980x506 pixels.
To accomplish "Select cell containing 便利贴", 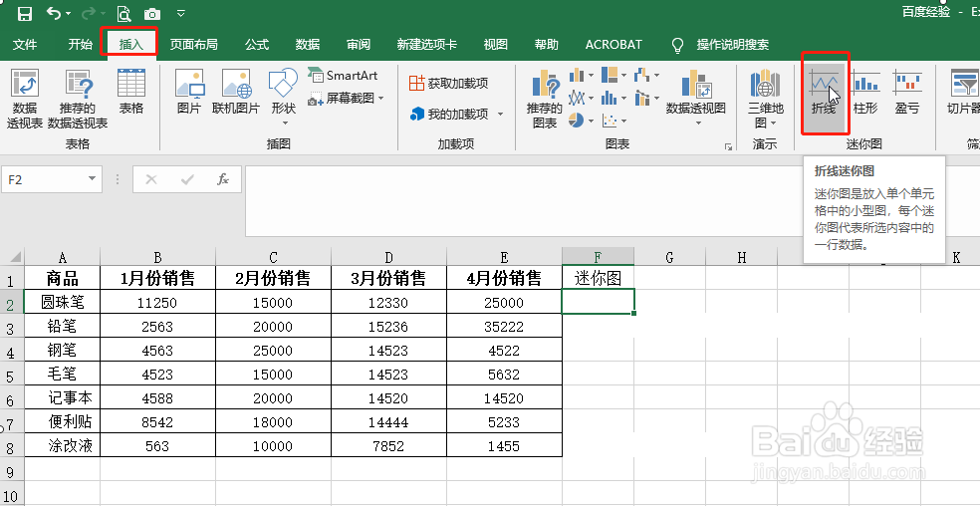I will click(62, 421).
